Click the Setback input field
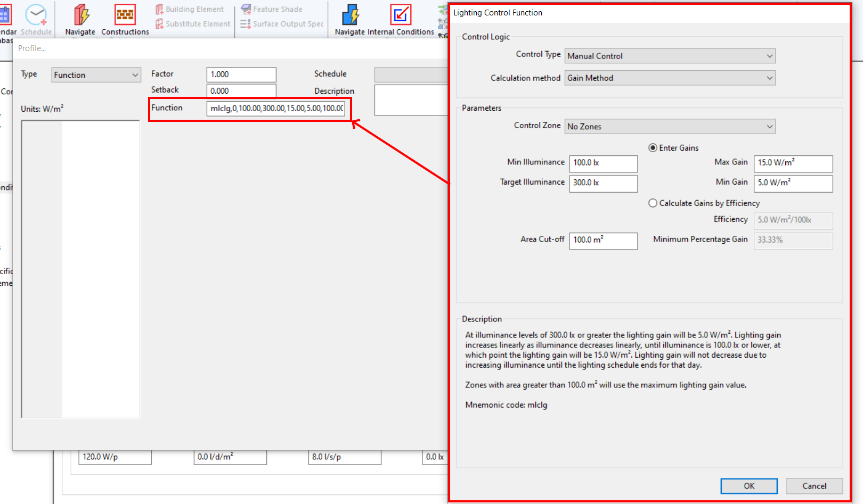863x504 pixels. point(241,90)
